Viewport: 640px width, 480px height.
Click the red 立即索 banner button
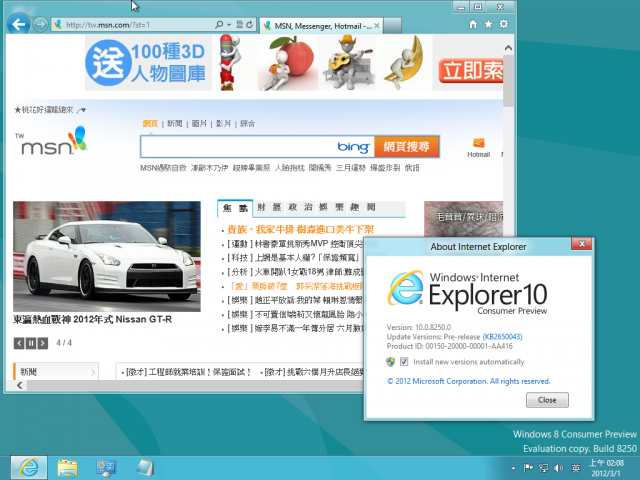470,70
